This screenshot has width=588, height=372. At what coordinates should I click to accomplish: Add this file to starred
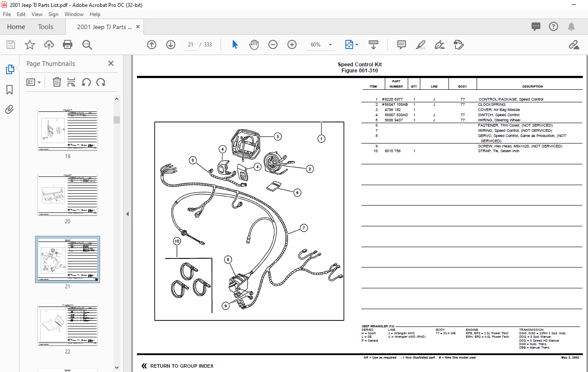(29, 45)
